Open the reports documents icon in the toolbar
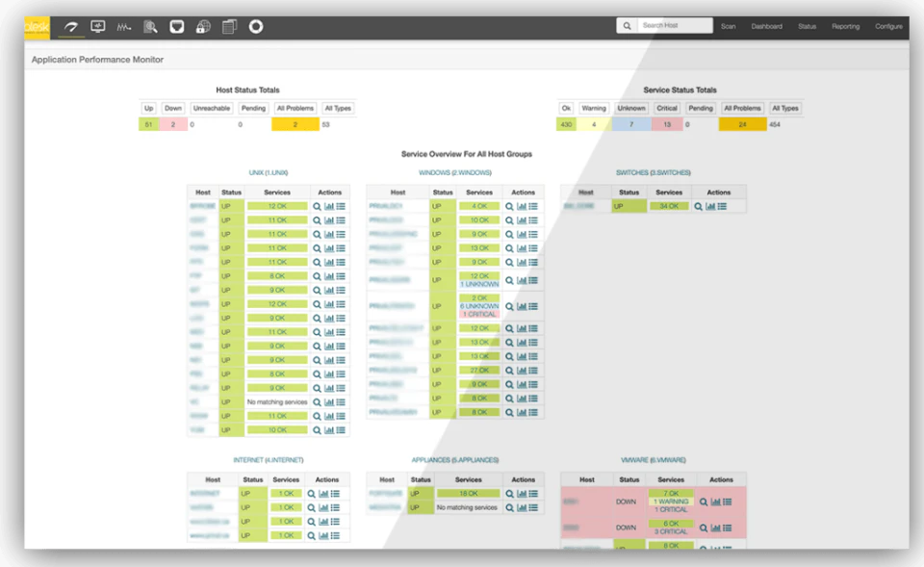 [x=228, y=26]
